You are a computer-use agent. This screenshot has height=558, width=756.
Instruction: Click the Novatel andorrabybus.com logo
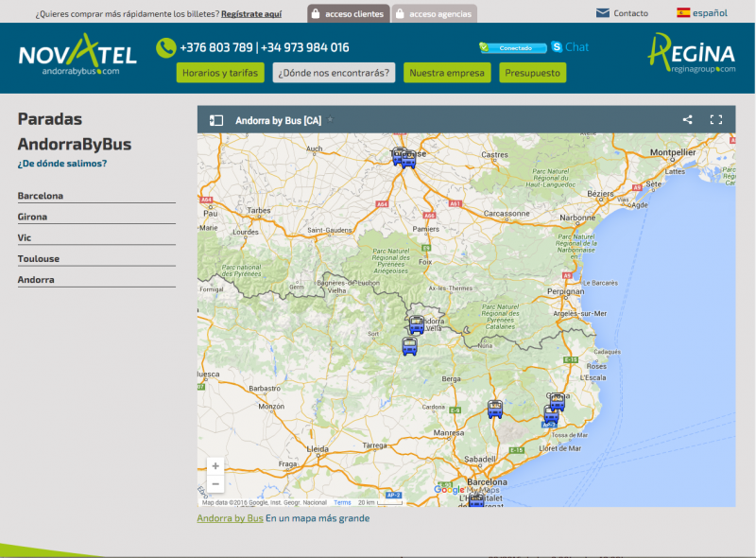coord(77,55)
